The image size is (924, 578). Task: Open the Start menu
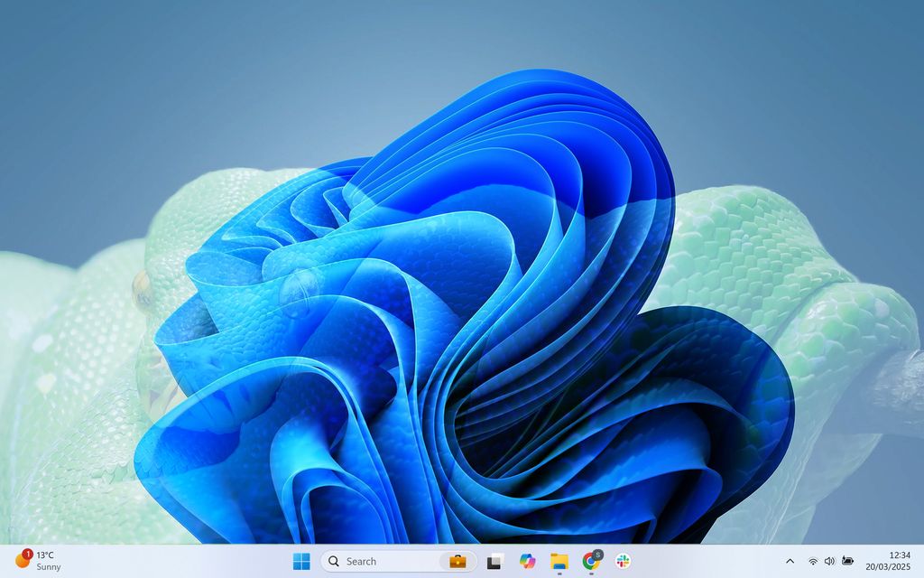(x=300, y=561)
